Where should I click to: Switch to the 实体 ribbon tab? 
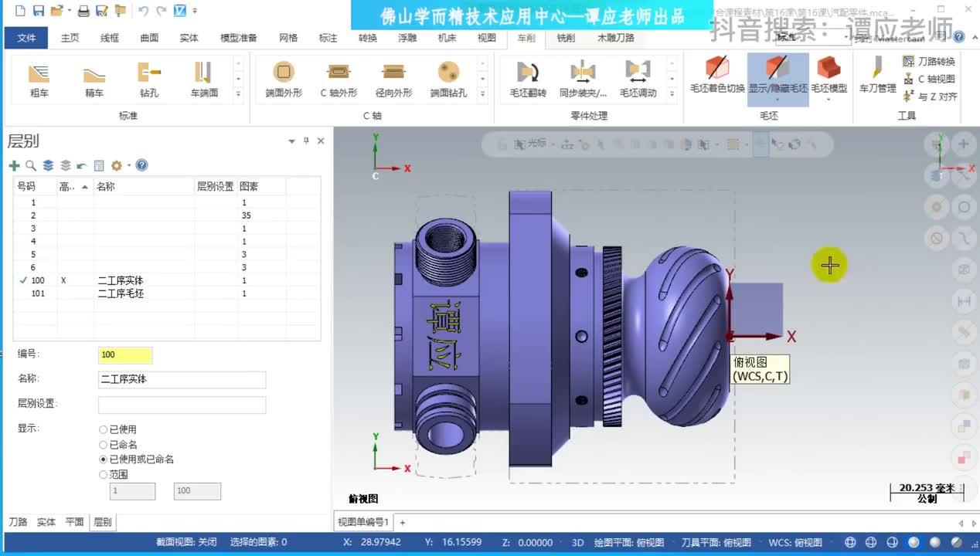click(189, 38)
